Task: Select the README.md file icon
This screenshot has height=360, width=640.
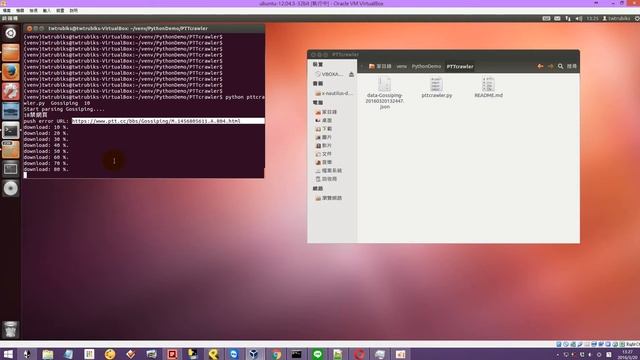Action: pyautogui.click(x=488, y=85)
